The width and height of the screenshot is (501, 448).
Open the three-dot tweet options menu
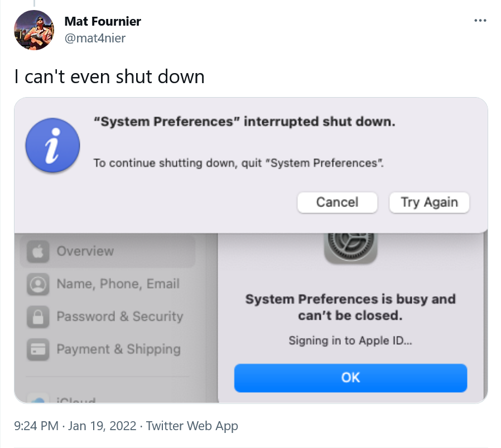[x=480, y=21]
